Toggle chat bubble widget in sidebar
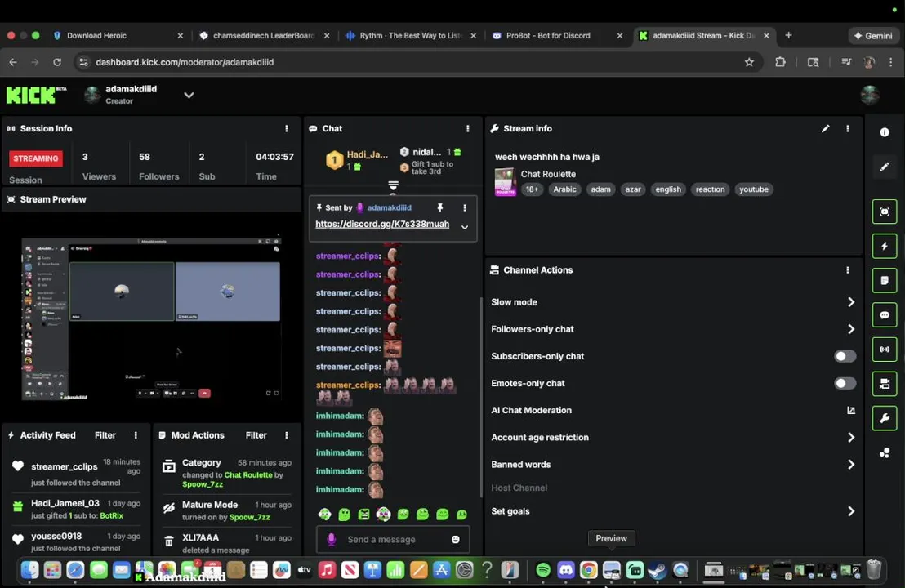The image size is (905, 588). coord(885,315)
